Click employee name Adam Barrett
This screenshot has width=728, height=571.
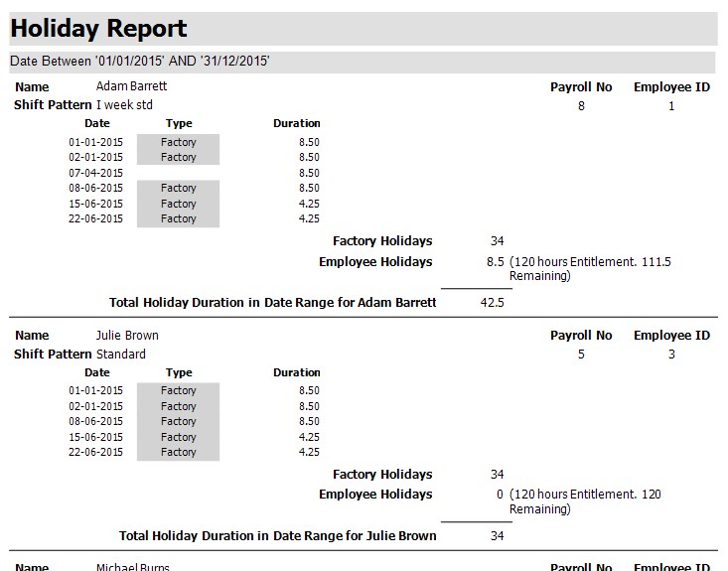click(131, 87)
